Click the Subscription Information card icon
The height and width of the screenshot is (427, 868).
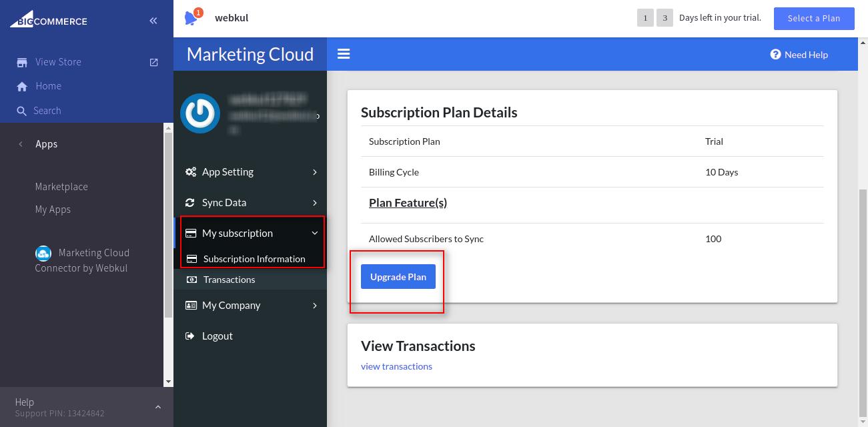pos(192,259)
